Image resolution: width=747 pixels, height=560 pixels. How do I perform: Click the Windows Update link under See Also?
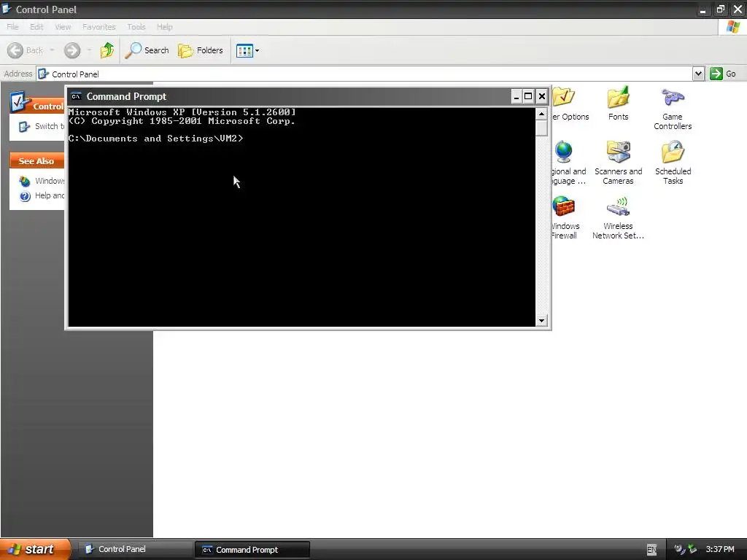click(42, 181)
